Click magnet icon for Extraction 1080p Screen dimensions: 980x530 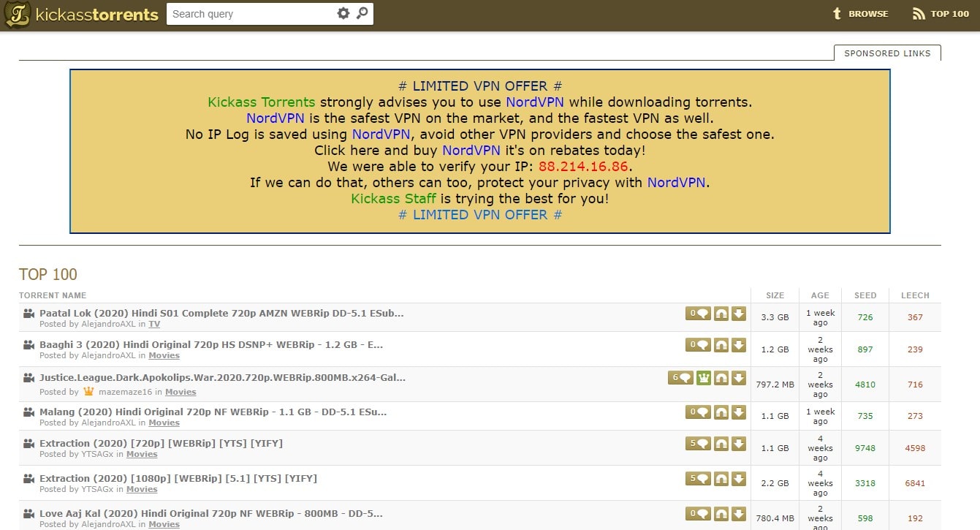(721, 479)
